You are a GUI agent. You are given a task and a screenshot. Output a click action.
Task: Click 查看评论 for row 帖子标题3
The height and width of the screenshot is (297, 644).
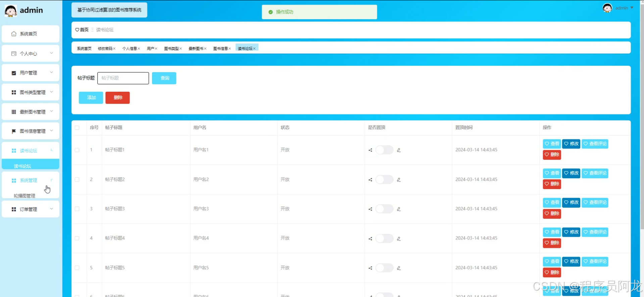tap(595, 202)
